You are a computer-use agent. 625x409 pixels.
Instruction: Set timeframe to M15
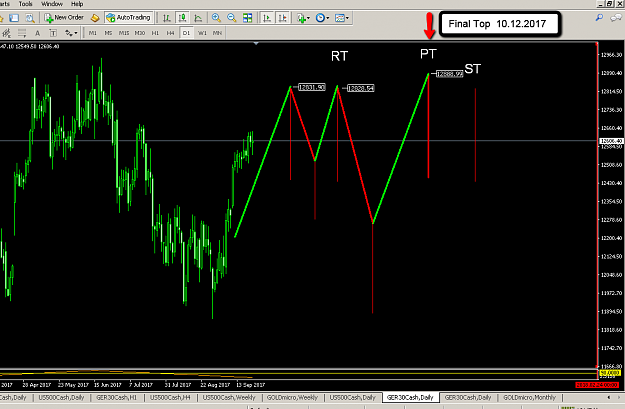(x=124, y=33)
